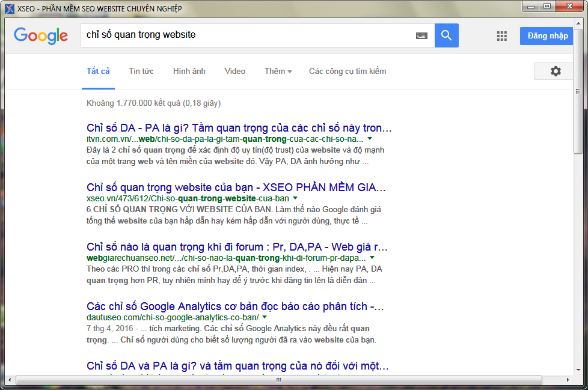The height and width of the screenshot is (390, 588).
Task: Click the Google logo
Action: [x=41, y=35]
